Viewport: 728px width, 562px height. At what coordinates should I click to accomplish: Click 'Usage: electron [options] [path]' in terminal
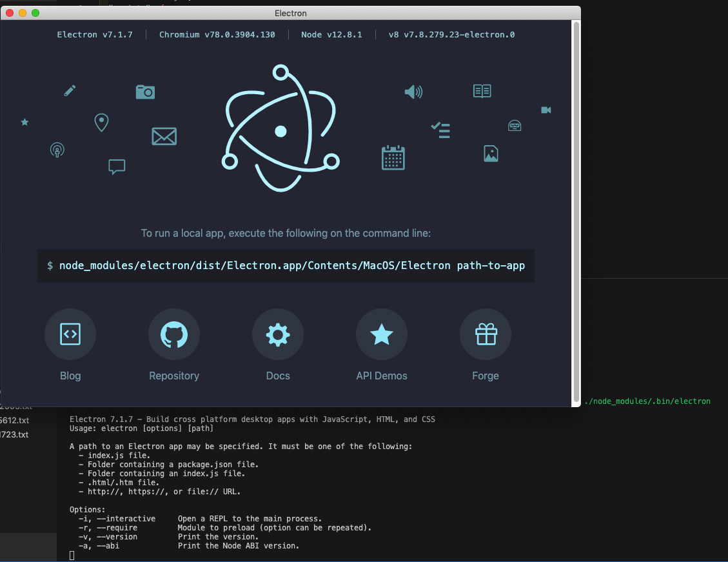pyautogui.click(x=141, y=428)
